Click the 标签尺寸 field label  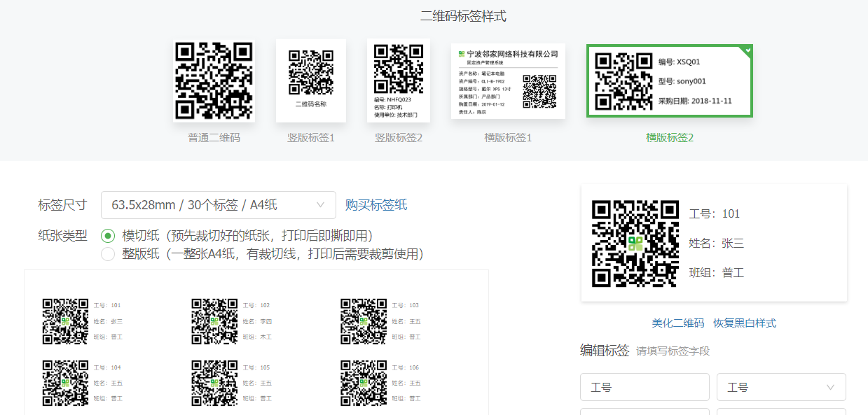tap(62, 205)
